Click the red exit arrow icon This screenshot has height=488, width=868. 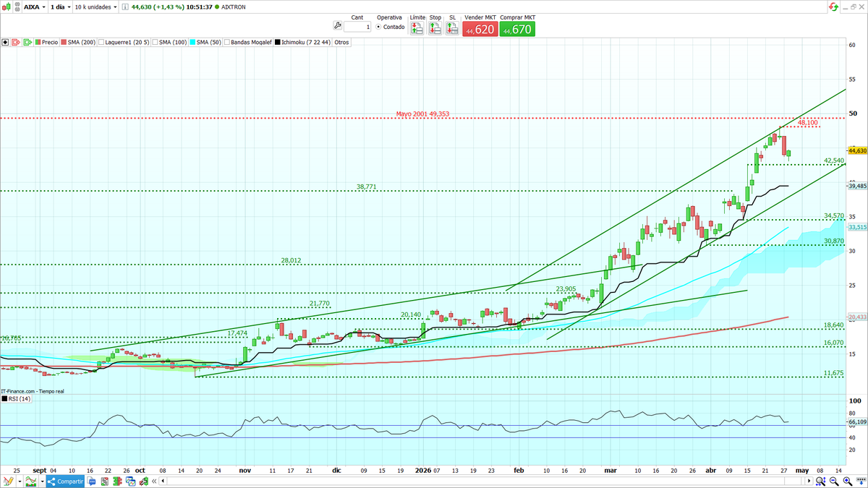pos(15,42)
